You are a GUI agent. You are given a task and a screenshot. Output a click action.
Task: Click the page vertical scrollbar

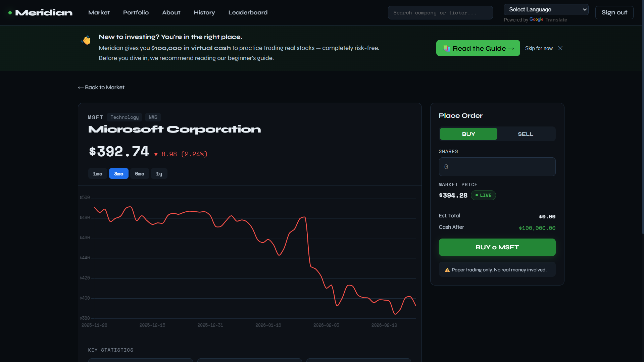643,117
